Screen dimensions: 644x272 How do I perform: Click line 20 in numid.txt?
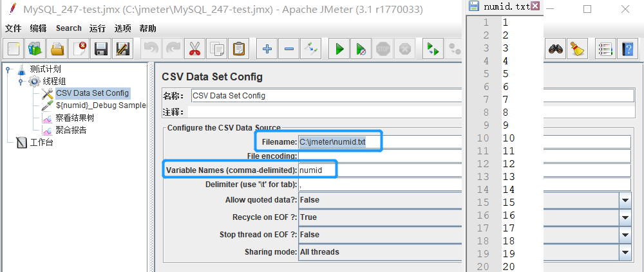(x=509, y=267)
